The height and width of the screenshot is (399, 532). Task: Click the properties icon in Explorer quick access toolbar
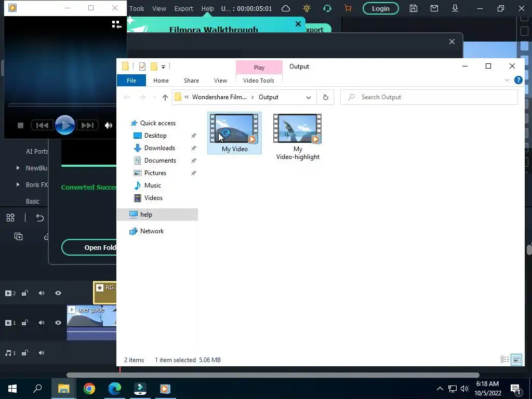142,66
